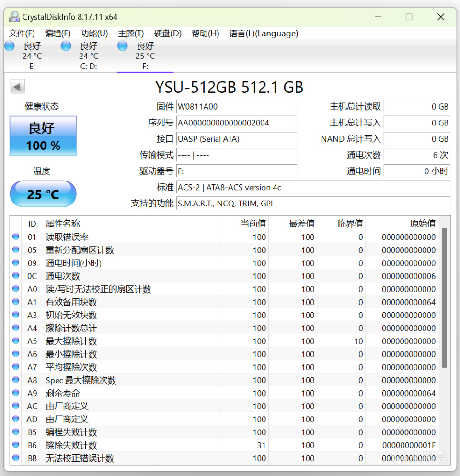This screenshot has height=476, width=460.
Task: Click the 主机总计写入 value box
Action: click(x=417, y=123)
